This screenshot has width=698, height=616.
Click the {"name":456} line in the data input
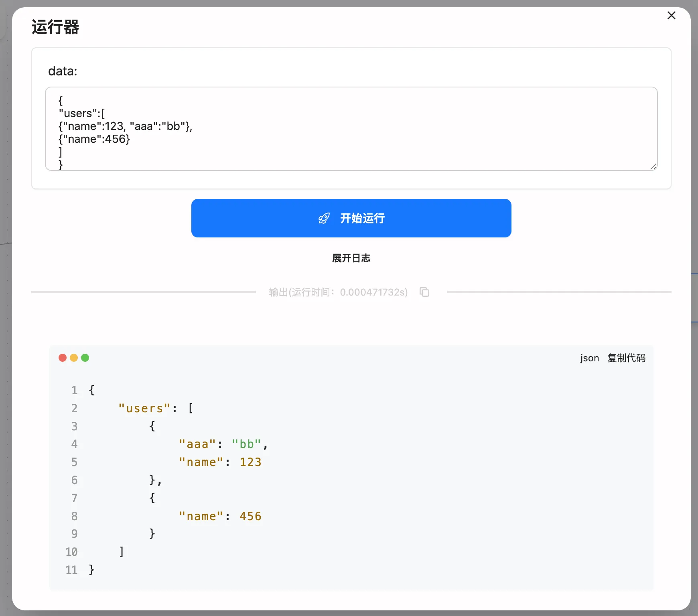(94, 139)
